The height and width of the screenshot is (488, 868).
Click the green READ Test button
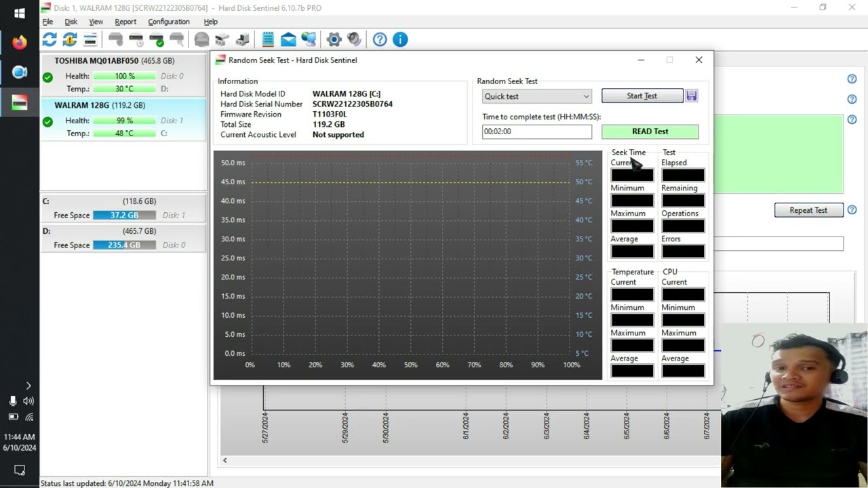coord(650,131)
